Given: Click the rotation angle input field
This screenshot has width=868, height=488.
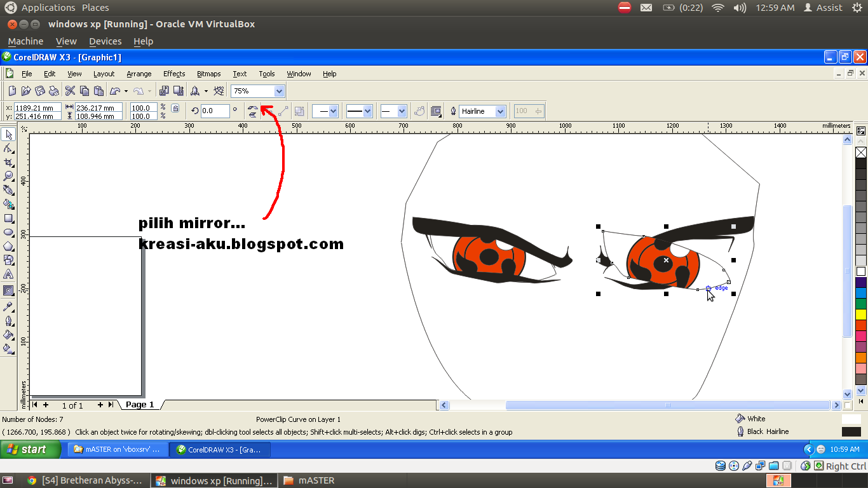Looking at the screenshot, I should tap(215, 111).
